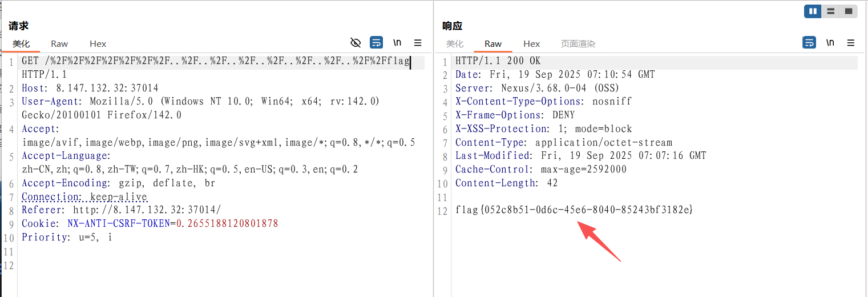Toggle the eye-slash icon in the request panel
868x297 pixels.
356,43
